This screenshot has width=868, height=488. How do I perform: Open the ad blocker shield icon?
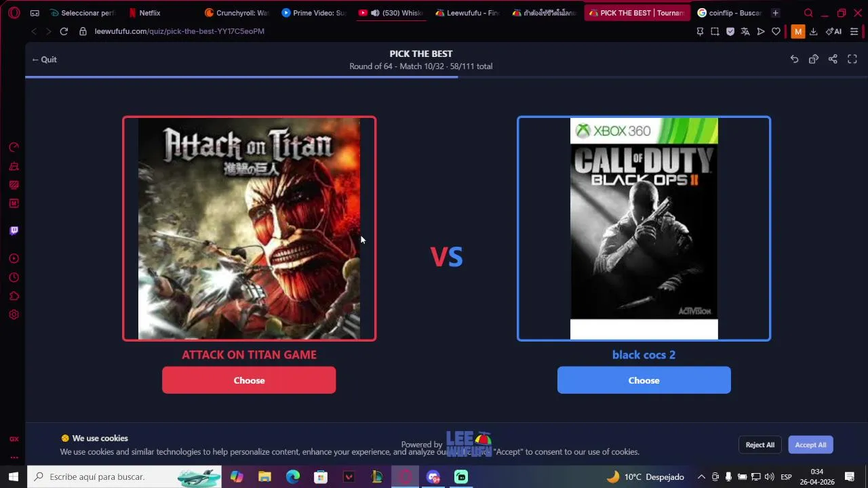point(730,31)
